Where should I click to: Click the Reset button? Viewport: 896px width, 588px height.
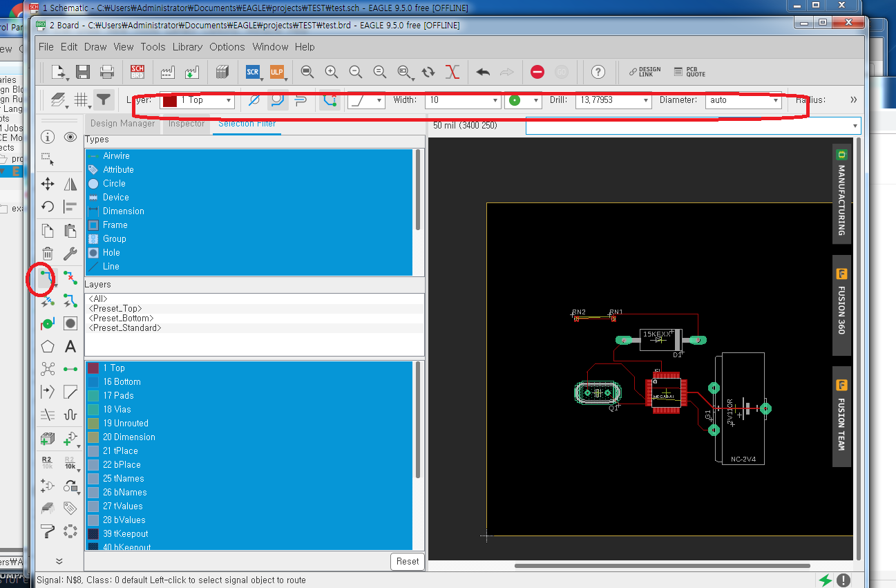[x=408, y=561]
